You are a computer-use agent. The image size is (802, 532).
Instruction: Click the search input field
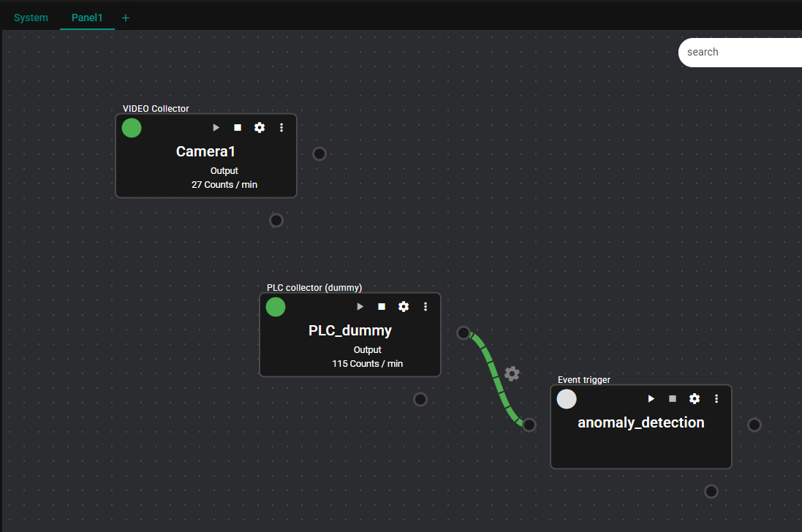[x=738, y=52]
